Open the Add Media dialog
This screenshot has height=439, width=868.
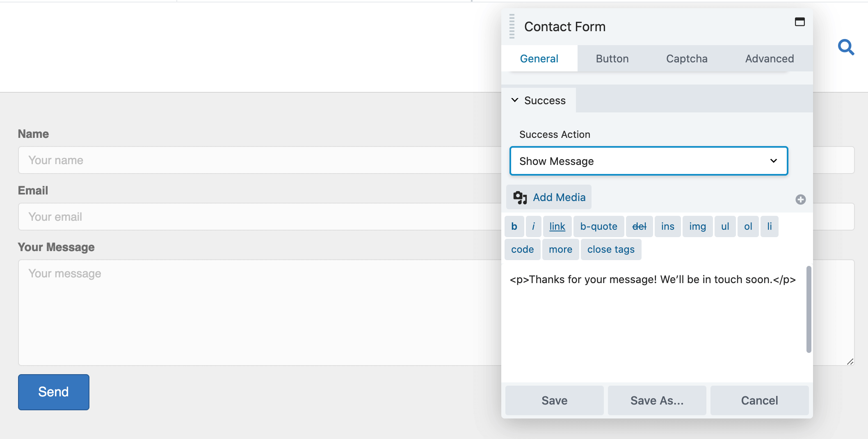549,197
